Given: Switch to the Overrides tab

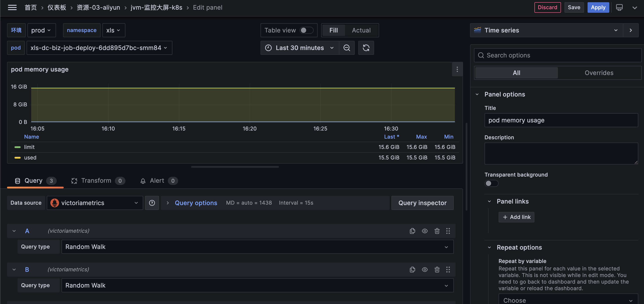Looking at the screenshot, I should point(599,73).
